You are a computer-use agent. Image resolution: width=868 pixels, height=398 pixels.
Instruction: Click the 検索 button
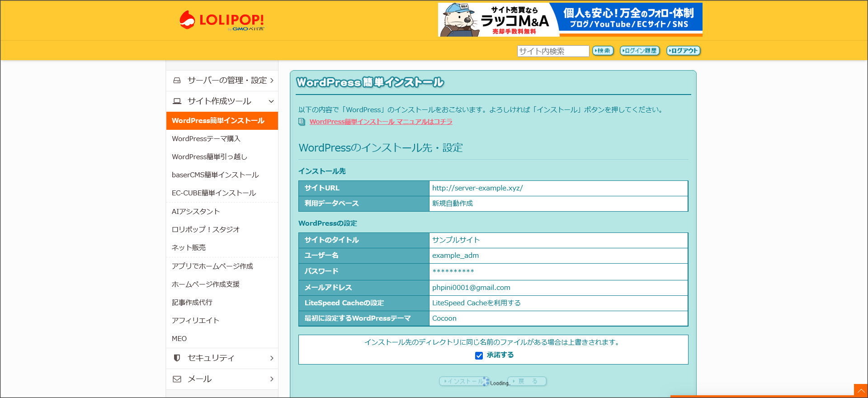click(603, 51)
